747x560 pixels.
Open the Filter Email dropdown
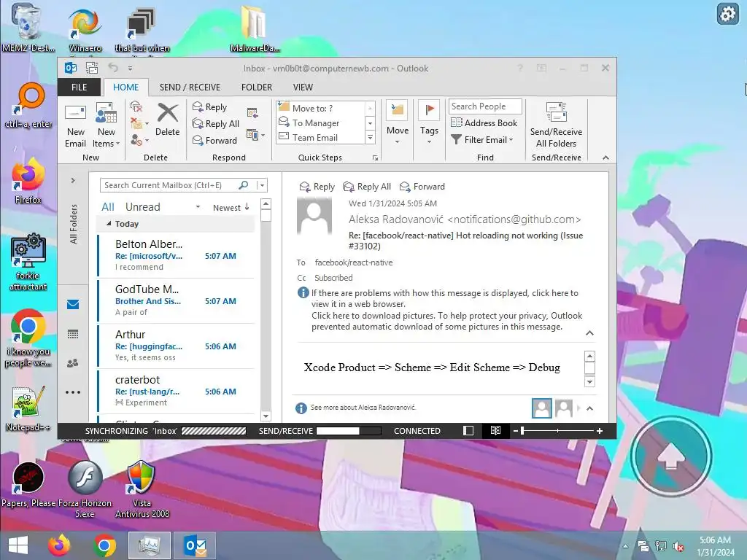pyautogui.click(x=482, y=139)
